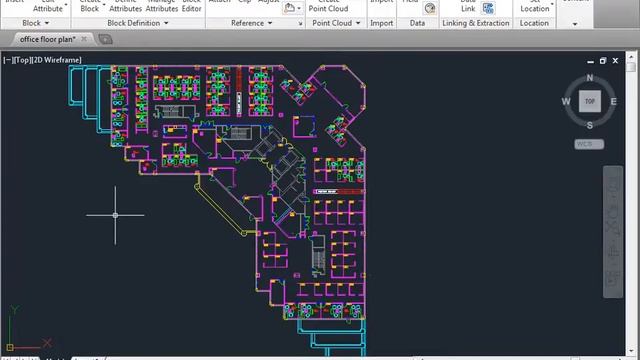The width and height of the screenshot is (640, 360).
Task: Open the Data Link tool
Action: pos(468,6)
